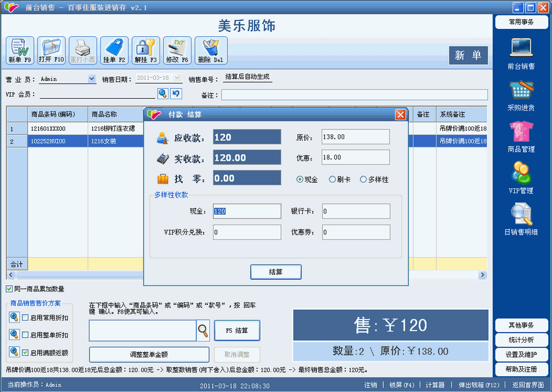Open a held order using 打开 F10 icon
552x392 pixels.
50,50
